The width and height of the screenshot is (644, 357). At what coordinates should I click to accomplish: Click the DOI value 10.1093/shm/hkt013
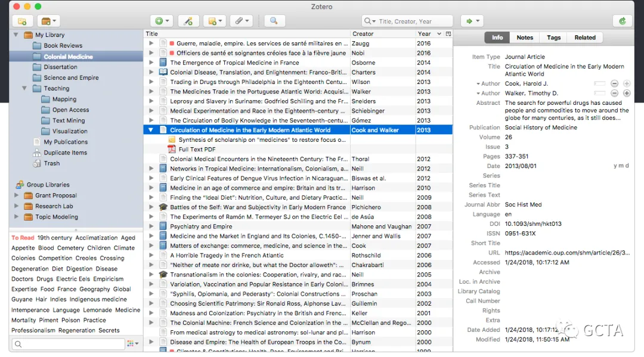pos(533,224)
